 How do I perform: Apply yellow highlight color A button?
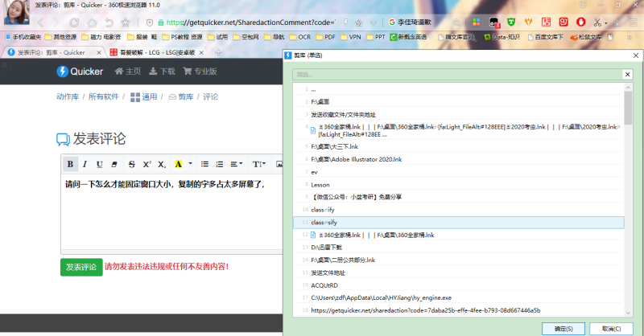(x=178, y=164)
